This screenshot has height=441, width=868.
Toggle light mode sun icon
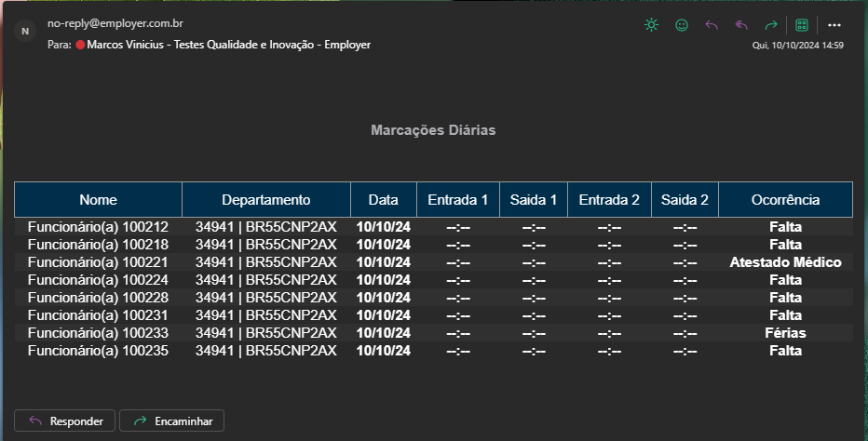[652, 25]
